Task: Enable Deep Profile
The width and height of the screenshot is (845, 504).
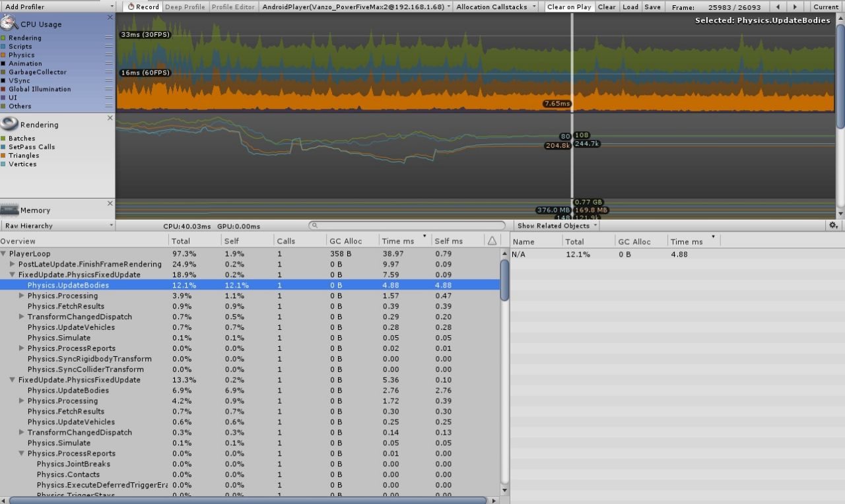Action: pyautogui.click(x=185, y=7)
